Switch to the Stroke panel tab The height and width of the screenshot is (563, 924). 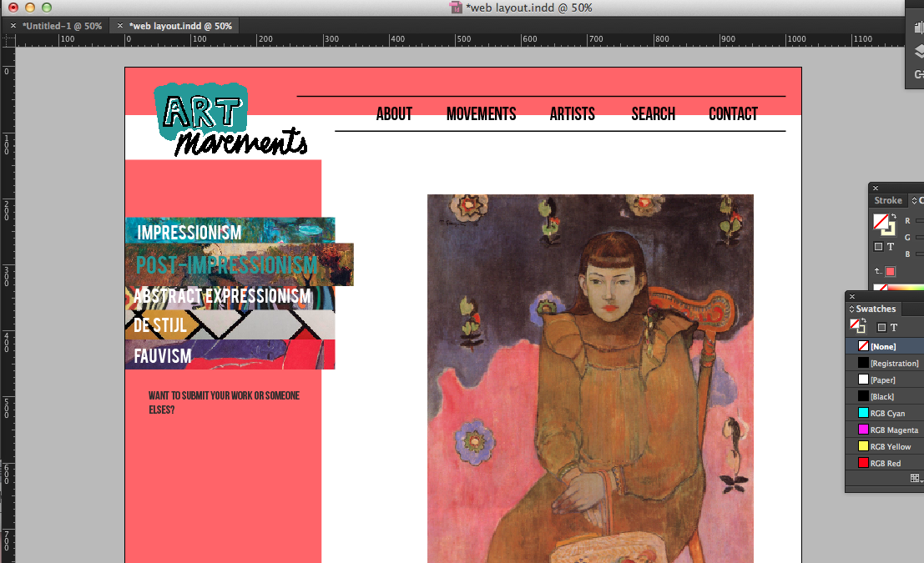[887, 200]
